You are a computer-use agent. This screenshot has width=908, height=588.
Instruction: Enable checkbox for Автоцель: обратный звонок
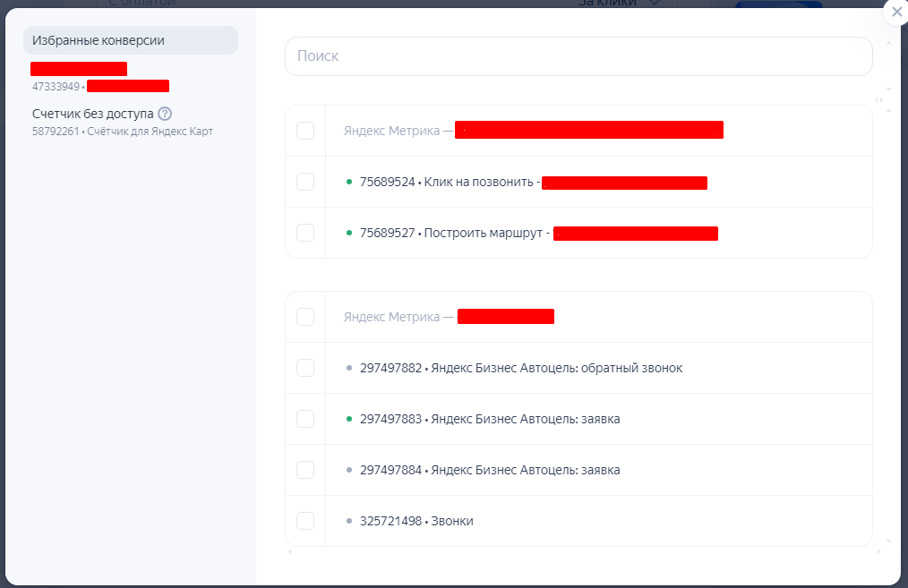pyautogui.click(x=305, y=368)
